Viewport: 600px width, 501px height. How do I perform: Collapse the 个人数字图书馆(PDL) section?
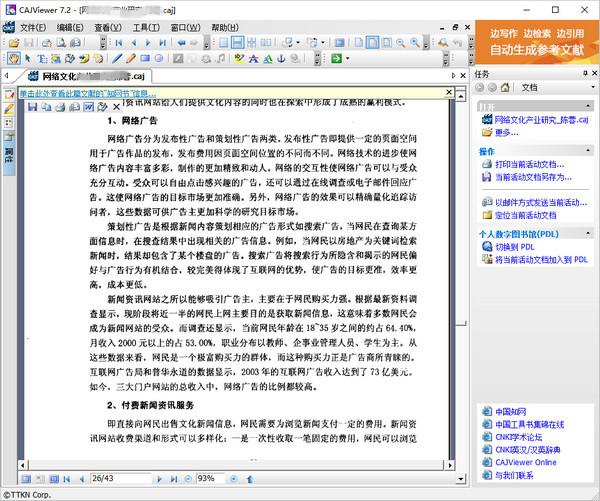[x=588, y=233]
